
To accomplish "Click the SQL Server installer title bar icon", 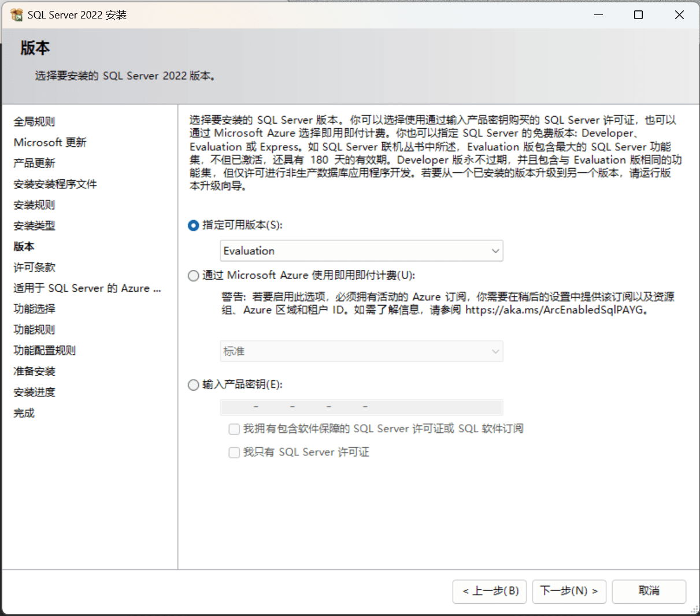I will coord(17,14).
